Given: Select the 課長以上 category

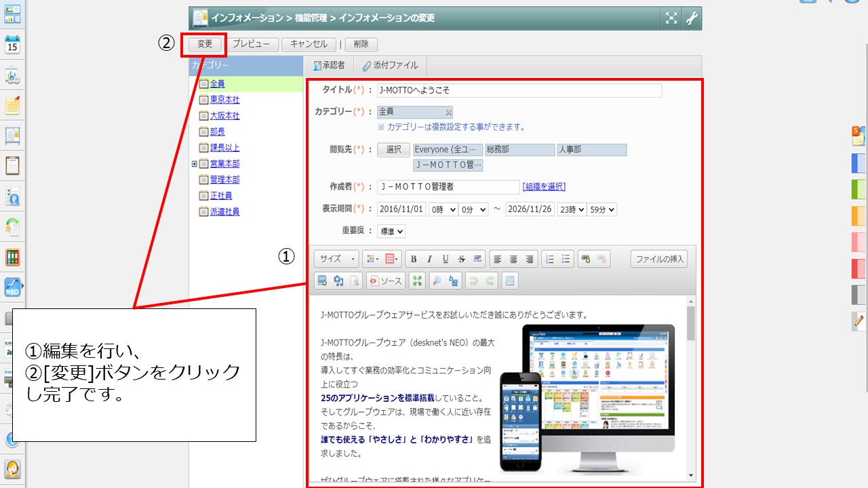Looking at the screenshot, I should 224,148.
